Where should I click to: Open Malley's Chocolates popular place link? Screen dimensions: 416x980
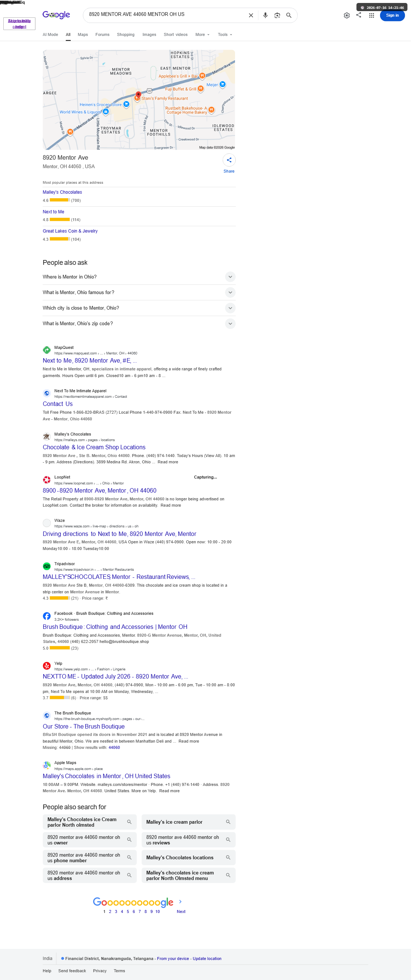[62, 192]
